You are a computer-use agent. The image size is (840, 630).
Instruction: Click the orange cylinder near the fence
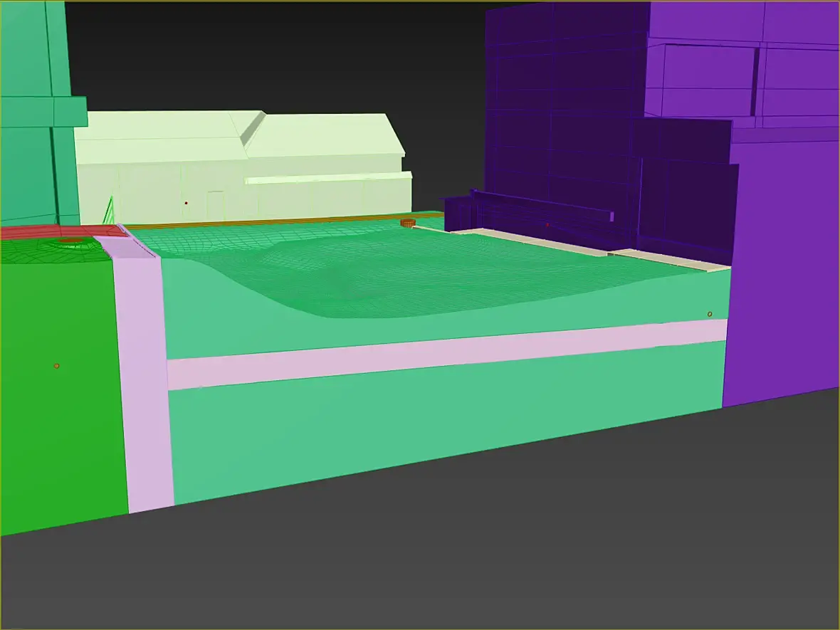[408, 223]
